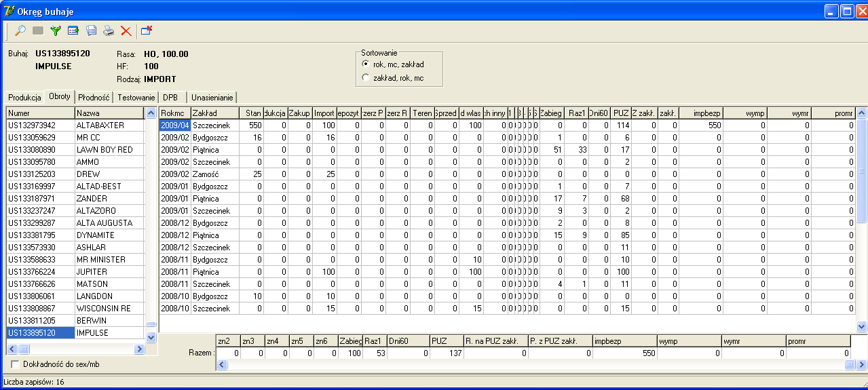This screenshot has height=390, width=868.
Task: Click the copy documents toolbar icon
Action: coord(91,31)
